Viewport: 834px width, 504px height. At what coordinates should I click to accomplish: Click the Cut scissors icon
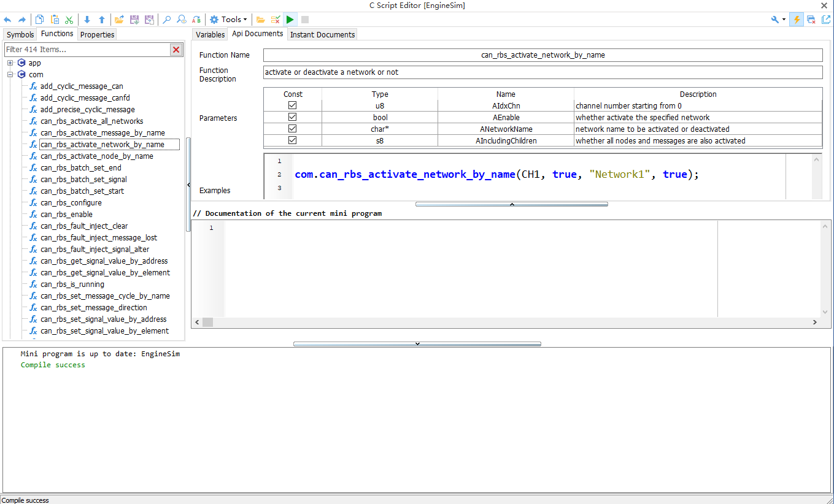click(x=69, y=20)
